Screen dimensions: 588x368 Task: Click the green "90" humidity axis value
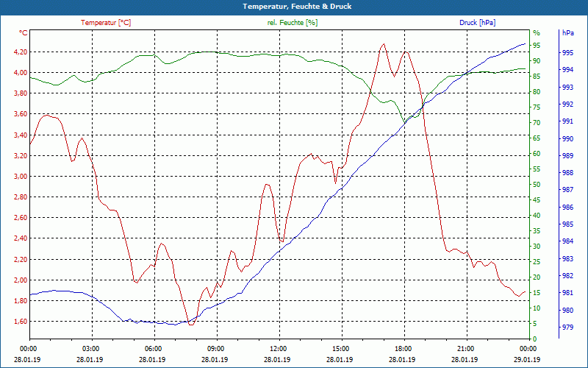point(537,61)
